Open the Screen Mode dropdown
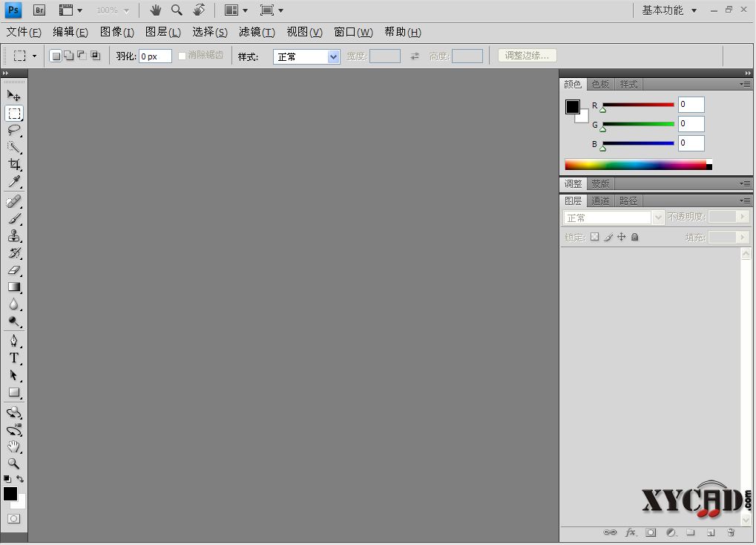756x545 pixels. click(x=272, y=10)
